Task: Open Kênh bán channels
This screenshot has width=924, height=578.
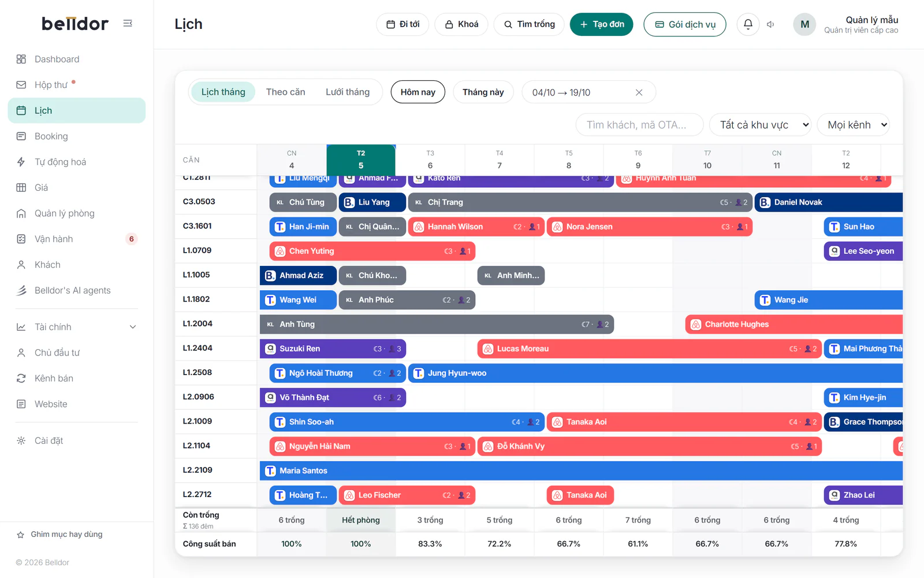Action: point(77,378)
